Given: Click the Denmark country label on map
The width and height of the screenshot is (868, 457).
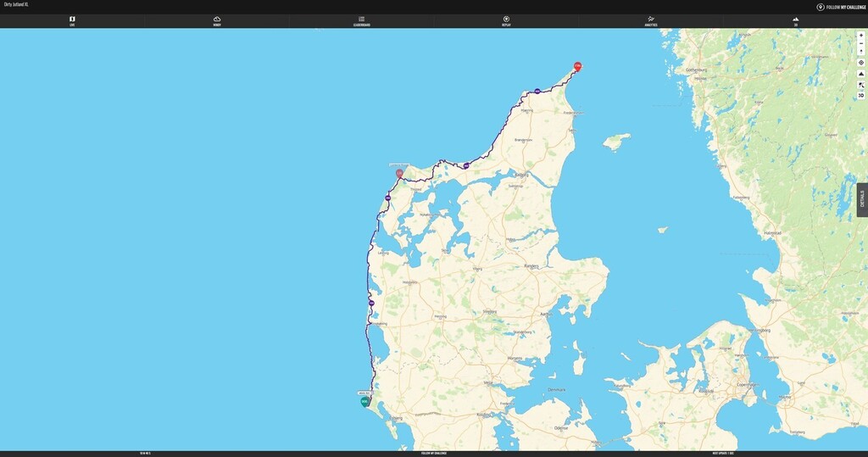Looking at the screenshot, I should coord(556,390).
